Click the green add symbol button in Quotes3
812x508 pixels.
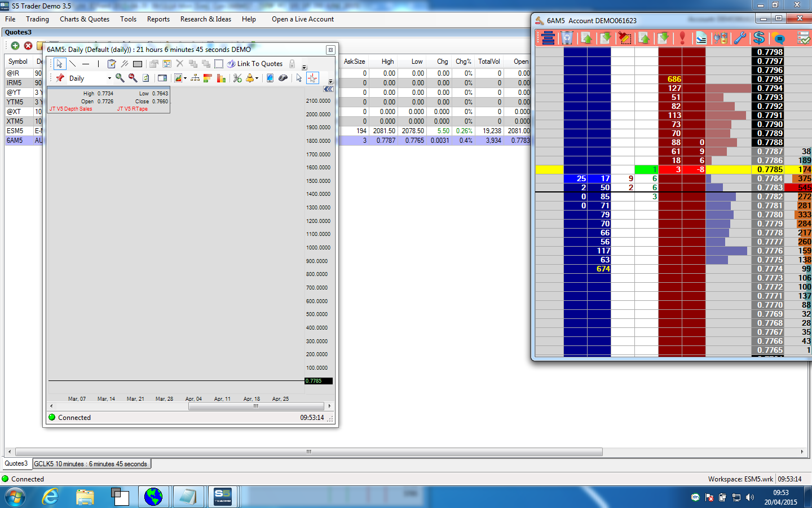tap(15, 46)
